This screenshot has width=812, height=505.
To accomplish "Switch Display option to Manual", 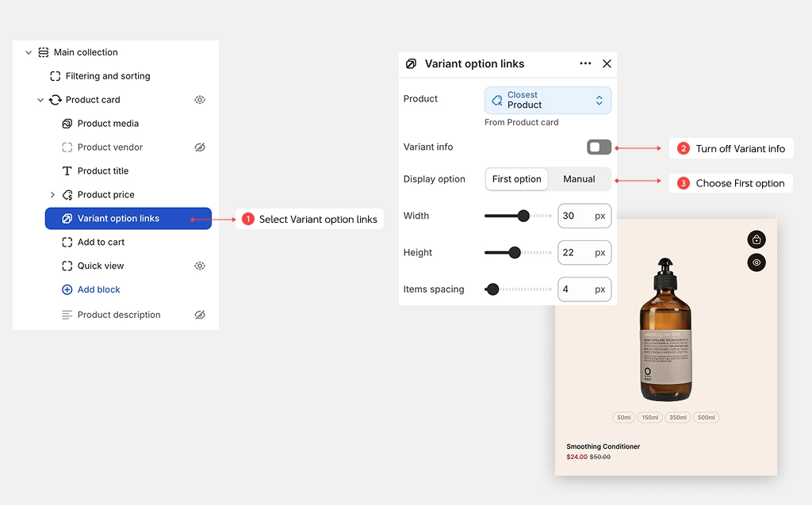I will [579, 179].
